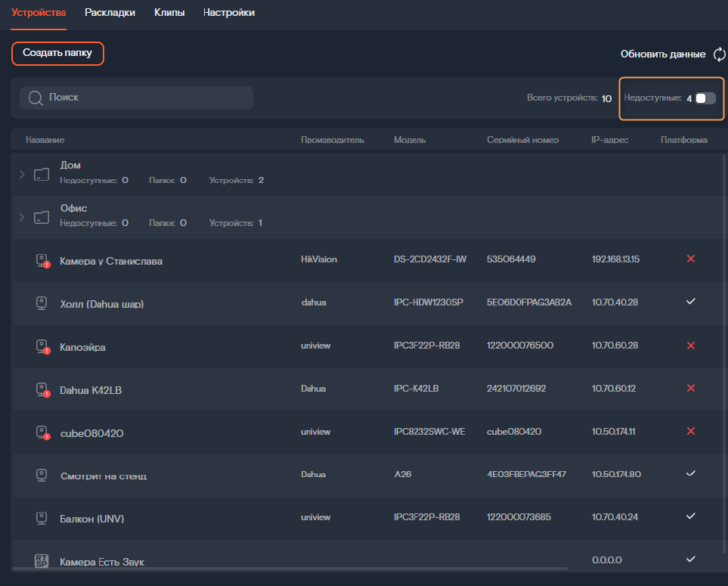
Task: Click serial number 122000076500
Action: tap(520, 346)
